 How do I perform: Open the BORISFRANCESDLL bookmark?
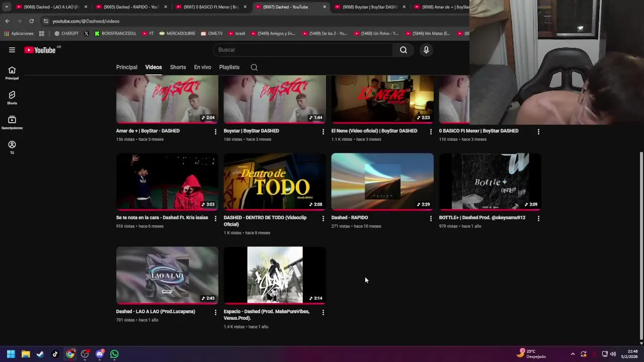coord(115,34)
